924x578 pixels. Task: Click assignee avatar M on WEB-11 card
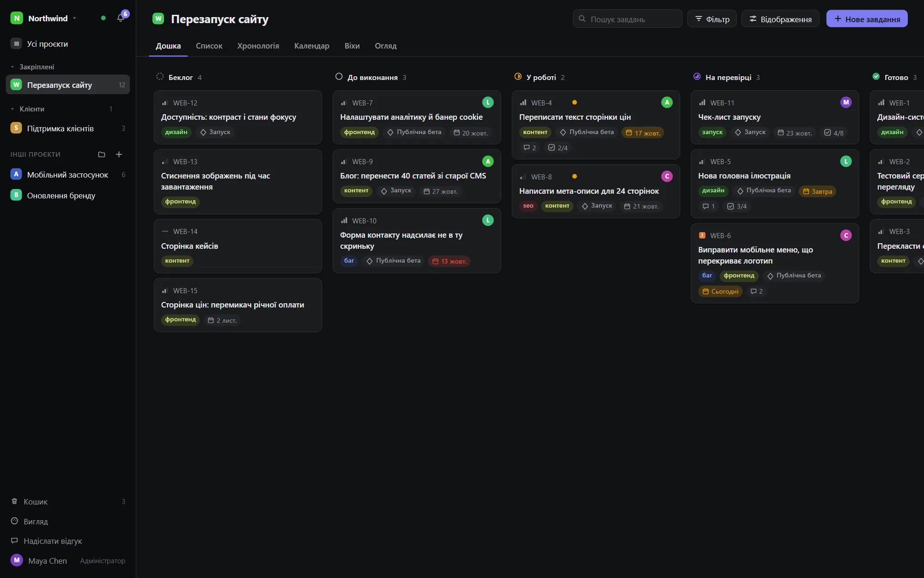point(846,102)
